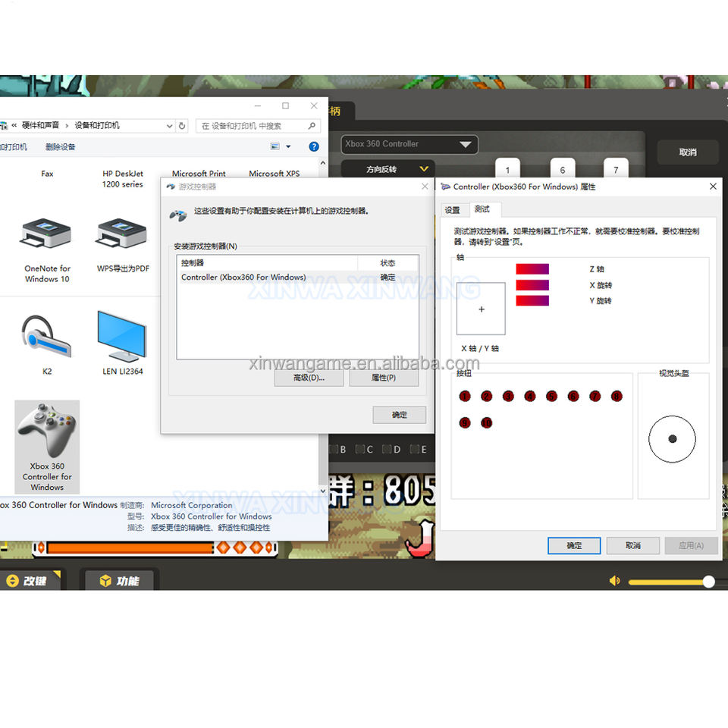Viewport: 728px width, 728px height.
Task: Click the search magnifier icon in Devices window
Action: 312,126
